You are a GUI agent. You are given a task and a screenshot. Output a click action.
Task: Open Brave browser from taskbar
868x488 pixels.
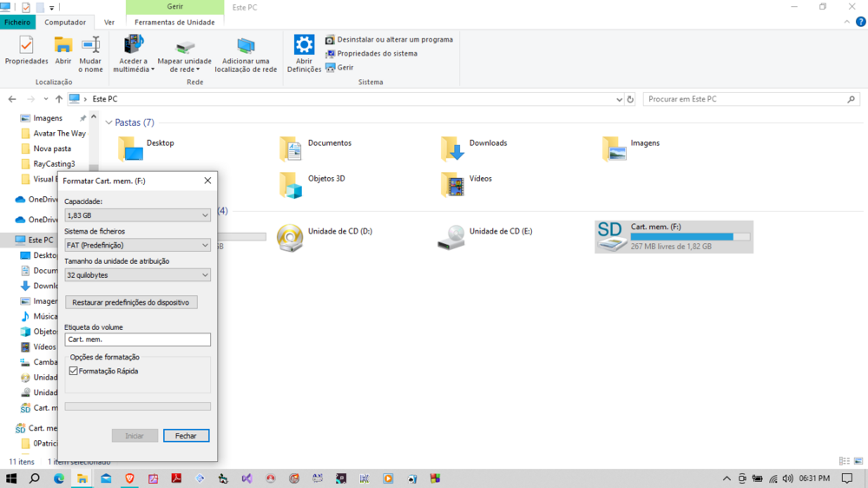tap(129, 478)
